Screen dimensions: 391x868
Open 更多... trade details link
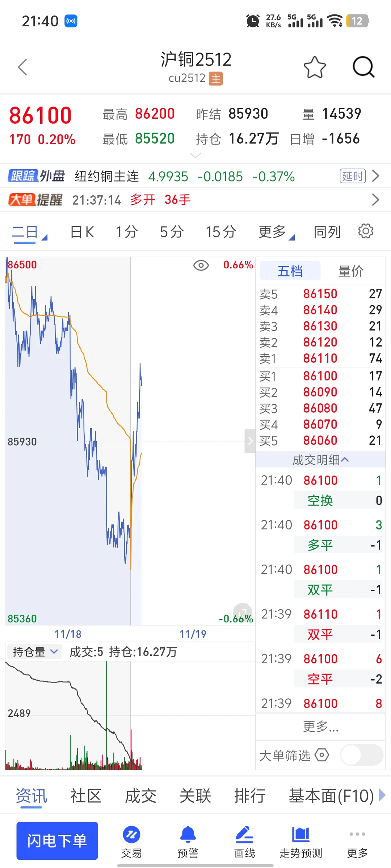320,726
